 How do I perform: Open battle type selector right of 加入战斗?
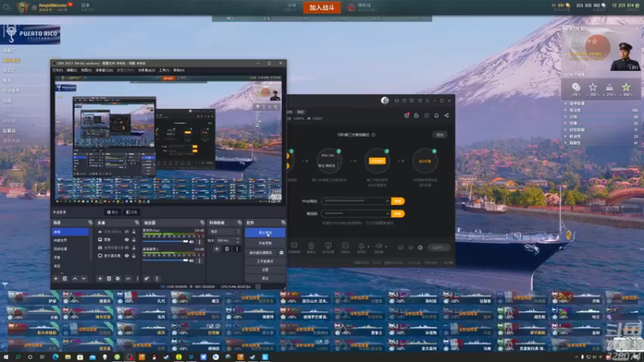pos(363,7)
